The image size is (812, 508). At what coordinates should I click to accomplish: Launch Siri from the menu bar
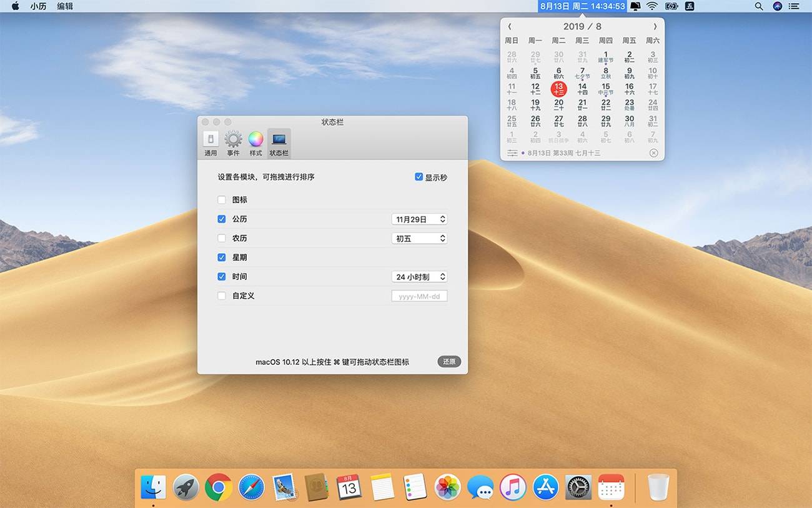click(777, 6)
